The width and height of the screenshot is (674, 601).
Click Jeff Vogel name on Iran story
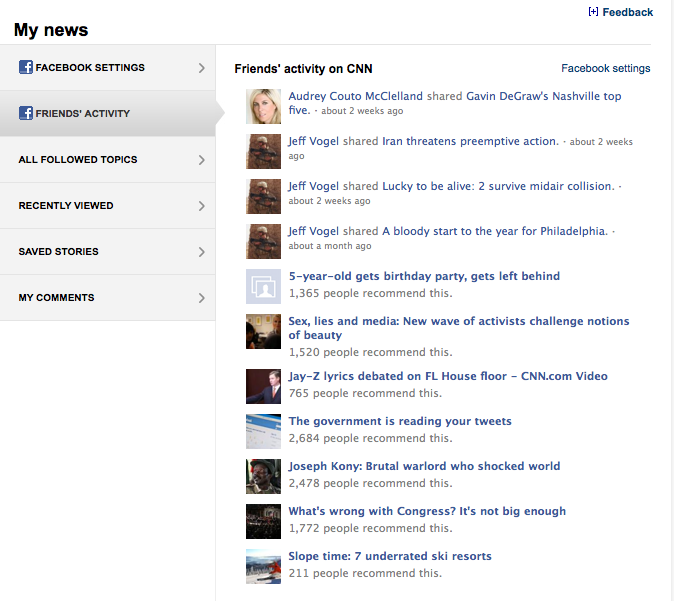313,141
